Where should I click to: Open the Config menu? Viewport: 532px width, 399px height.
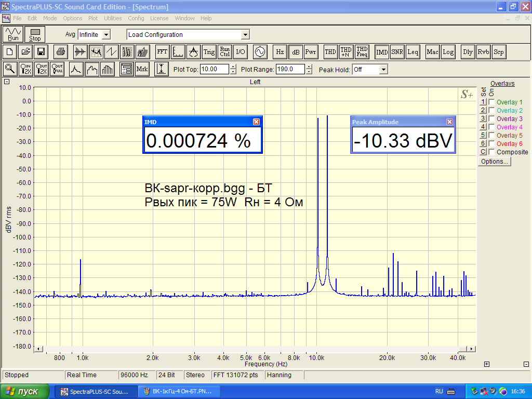pyautogui.click(x=136, y=18)
